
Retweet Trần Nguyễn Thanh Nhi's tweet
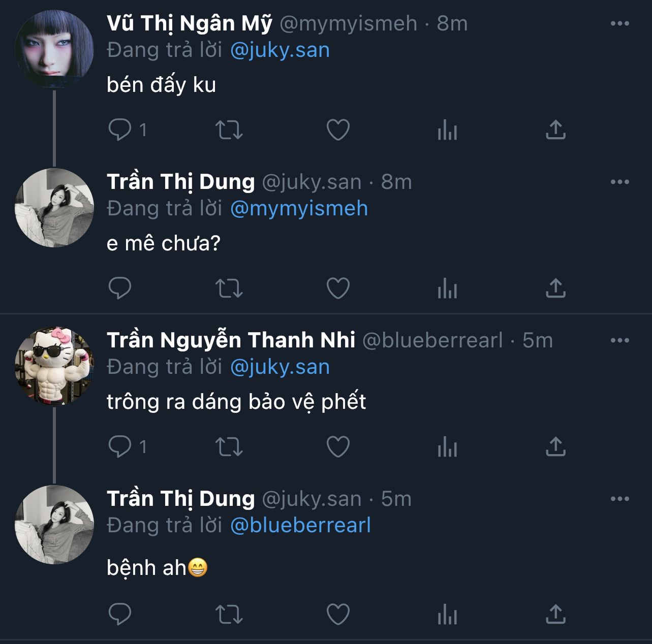229,447
